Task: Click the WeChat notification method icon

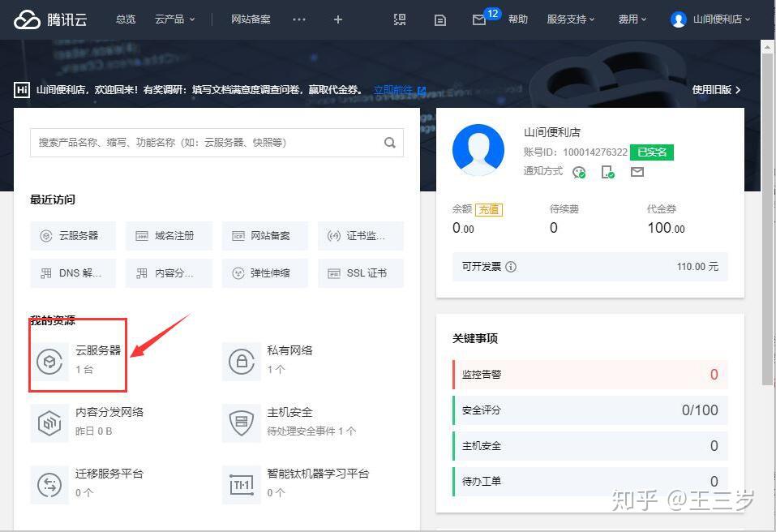Action: pyautogui.click(x=578, y=172)
